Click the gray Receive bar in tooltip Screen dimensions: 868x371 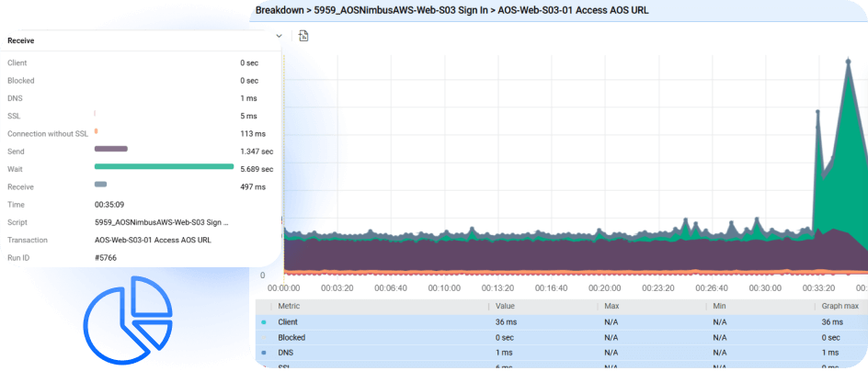click(x=101, y=184)
